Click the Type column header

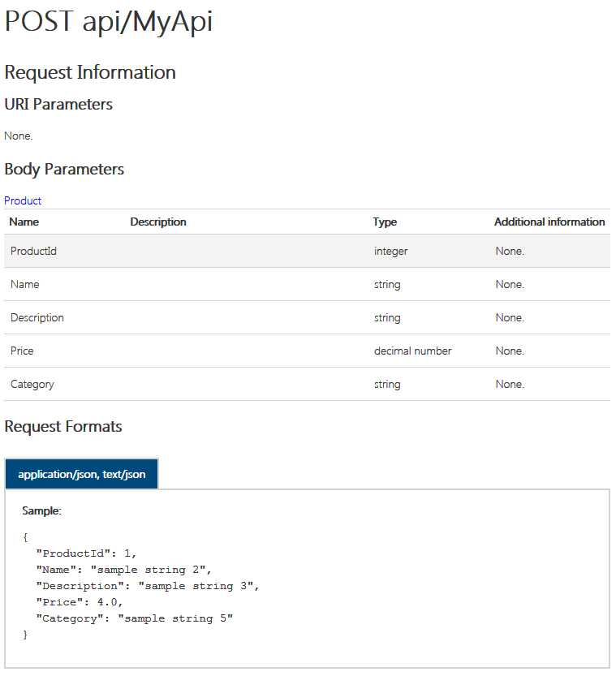point(385,222)
